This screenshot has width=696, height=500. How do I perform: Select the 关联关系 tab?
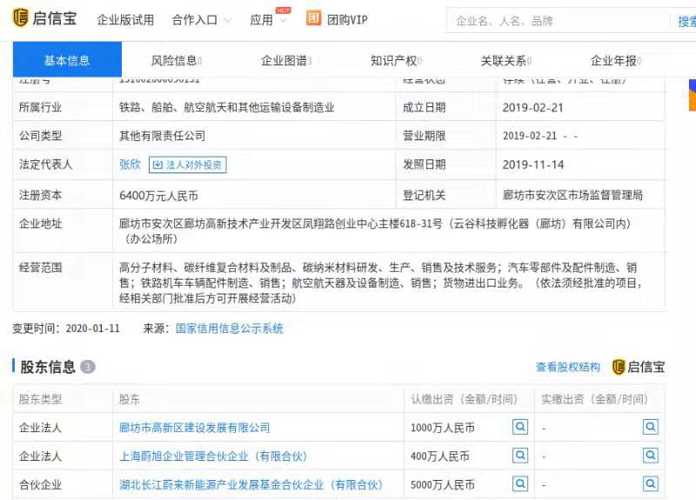[x=506, y=60]
